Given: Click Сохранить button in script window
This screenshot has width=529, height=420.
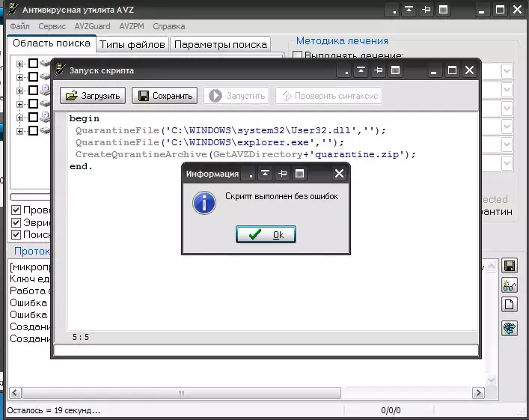Looking at the screenshot, I should pyautogui.click(x=165, y=96).
